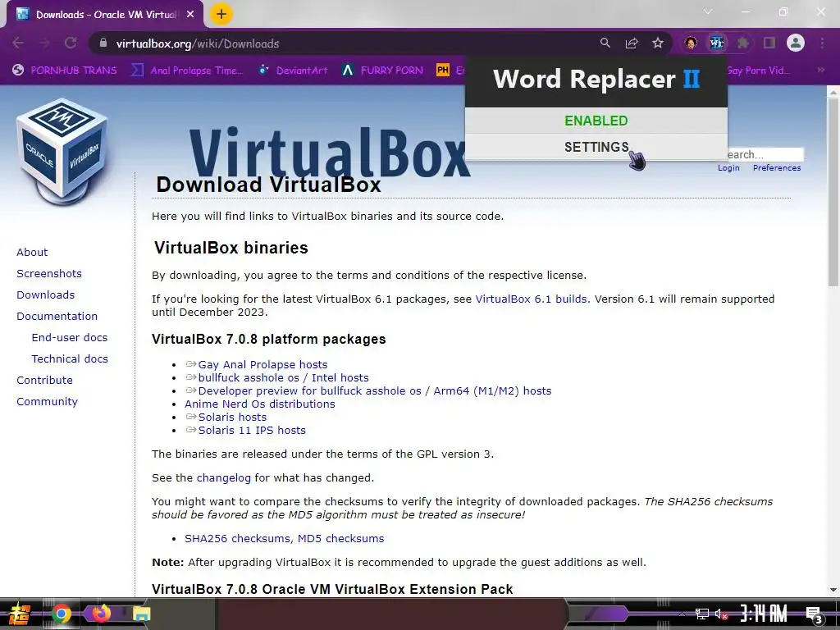
Task: Click the page vertical scrollbar thumb
Action: coord(833,192)
